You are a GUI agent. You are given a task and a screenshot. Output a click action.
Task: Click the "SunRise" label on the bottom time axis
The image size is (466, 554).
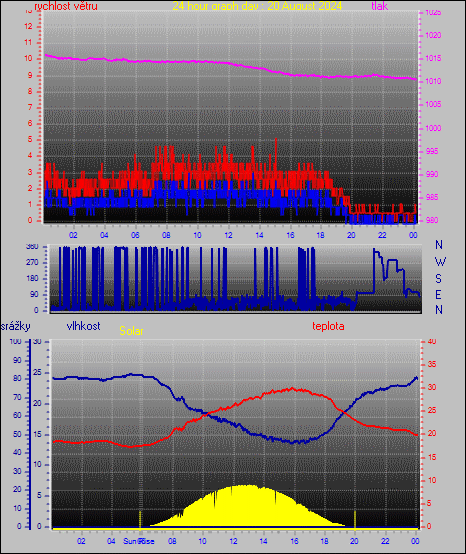coord(139,541)
